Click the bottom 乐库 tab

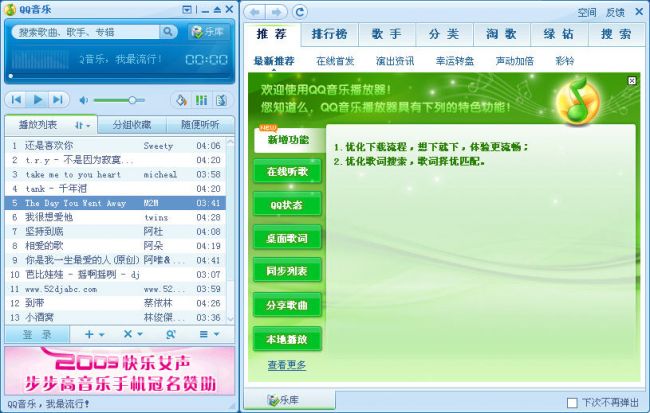[x=289, y=400]
